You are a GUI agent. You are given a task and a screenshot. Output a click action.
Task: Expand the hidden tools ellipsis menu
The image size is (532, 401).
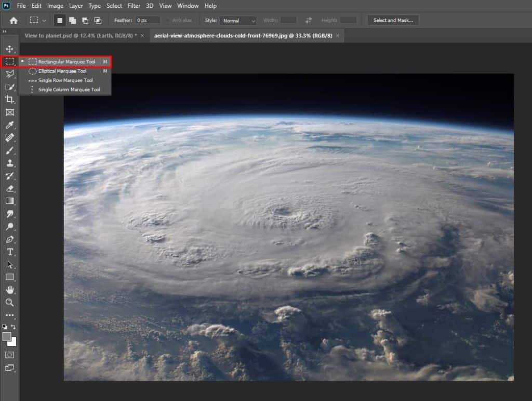point(9,315)
